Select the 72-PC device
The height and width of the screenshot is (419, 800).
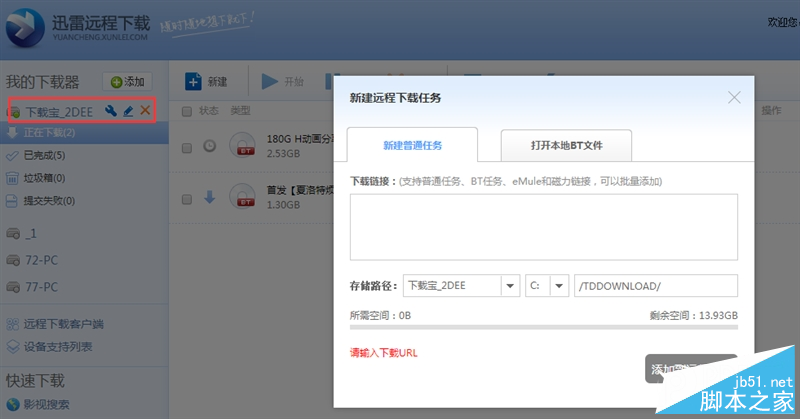coord(41,260)
